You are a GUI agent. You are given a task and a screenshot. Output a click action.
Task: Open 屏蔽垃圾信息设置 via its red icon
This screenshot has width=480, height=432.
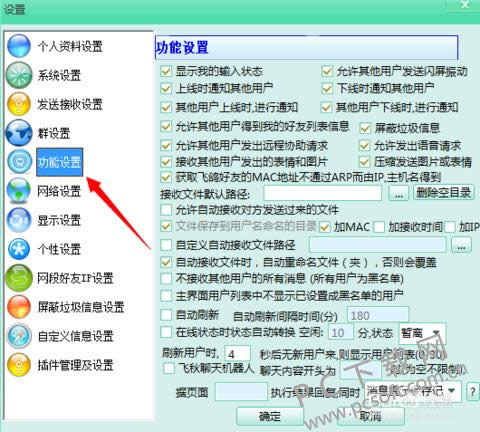click(19, 307)
